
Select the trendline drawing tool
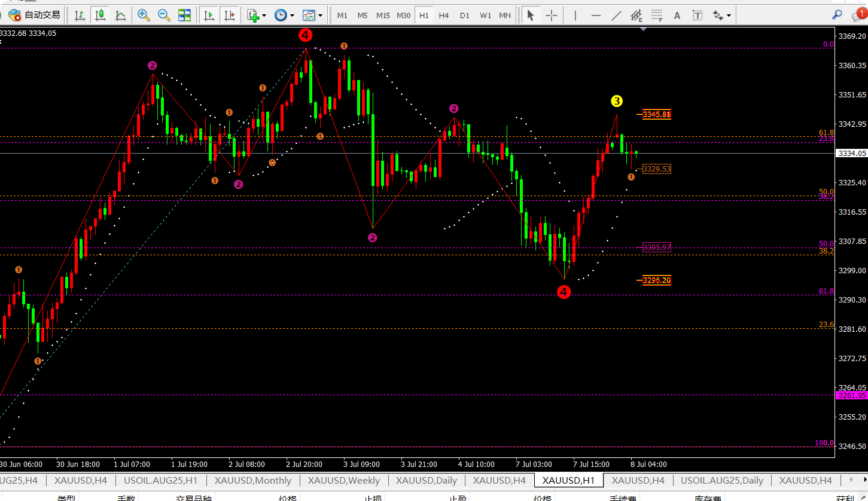pyautogui.click(x=616, y=15)
